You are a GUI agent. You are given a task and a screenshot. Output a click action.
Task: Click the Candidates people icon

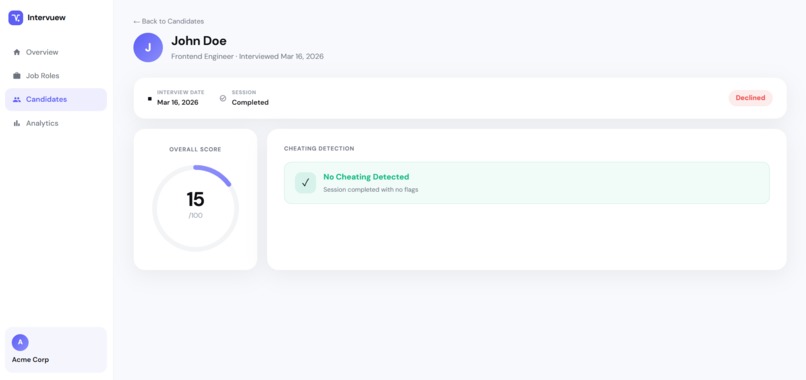(17, 99)
